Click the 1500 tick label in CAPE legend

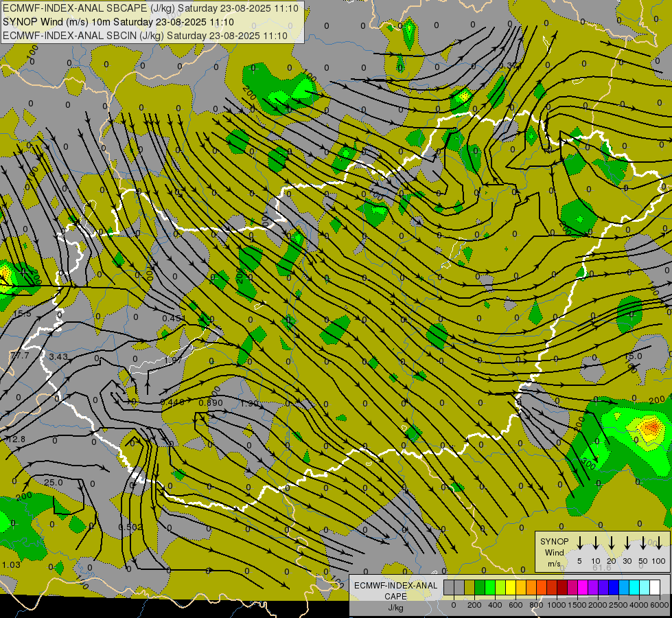577,605
